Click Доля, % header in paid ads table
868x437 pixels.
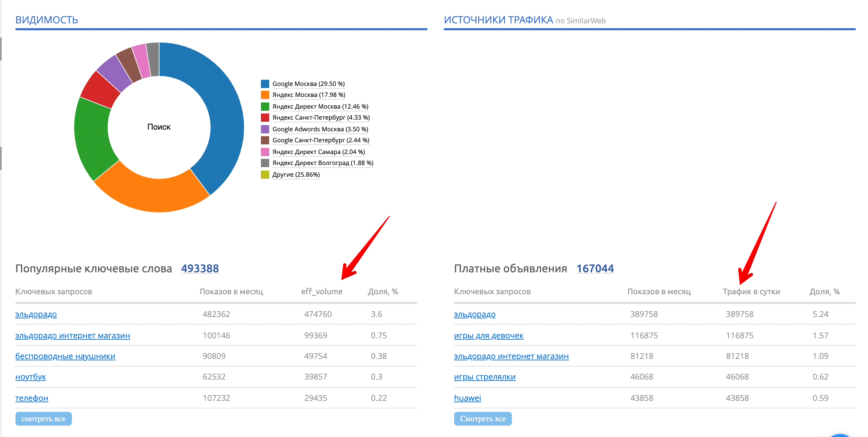coord(824,292)
